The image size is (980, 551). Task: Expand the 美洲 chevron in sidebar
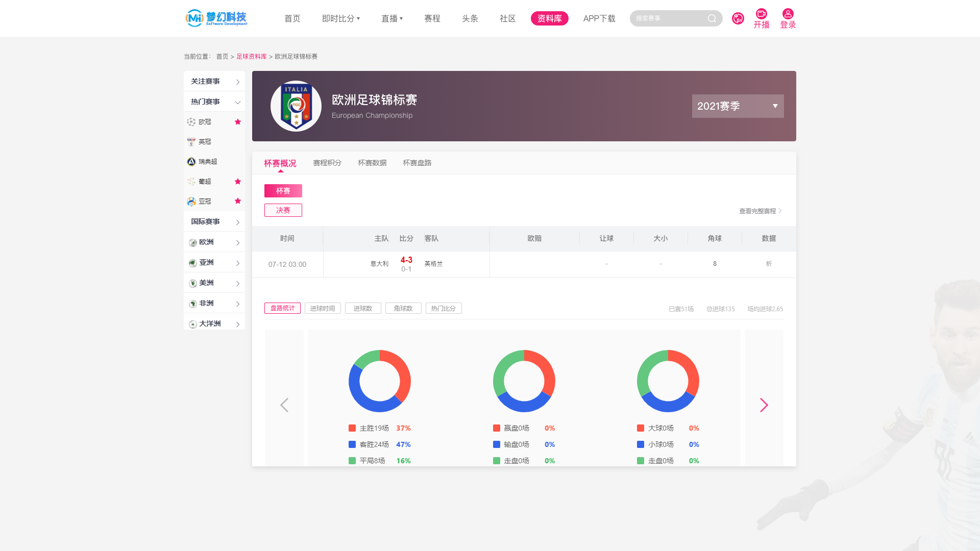[x=238, y=284]
